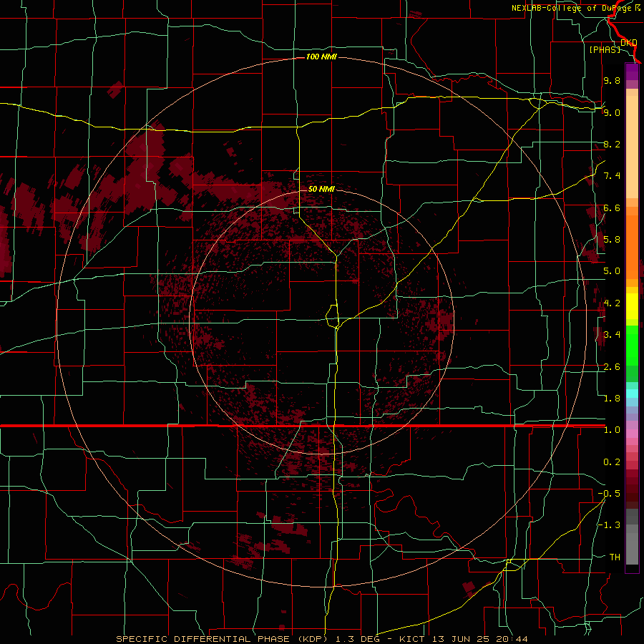Click the 9.8 value on color scale
The image size is (644, 644).
click(612, 80)
